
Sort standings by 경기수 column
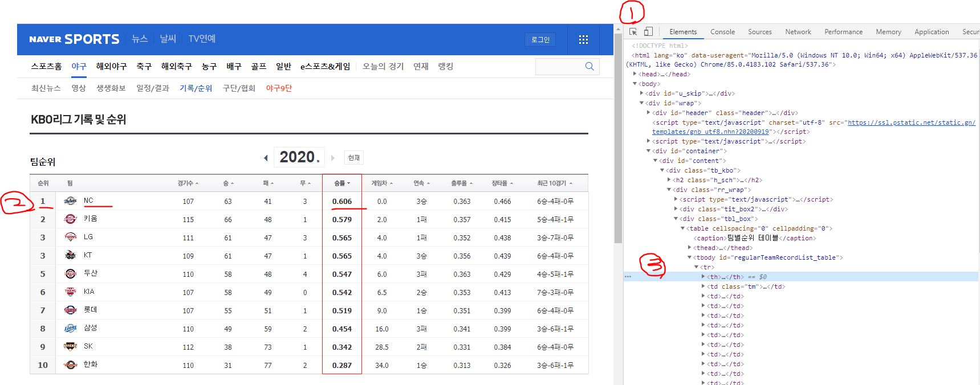(188, 183)
